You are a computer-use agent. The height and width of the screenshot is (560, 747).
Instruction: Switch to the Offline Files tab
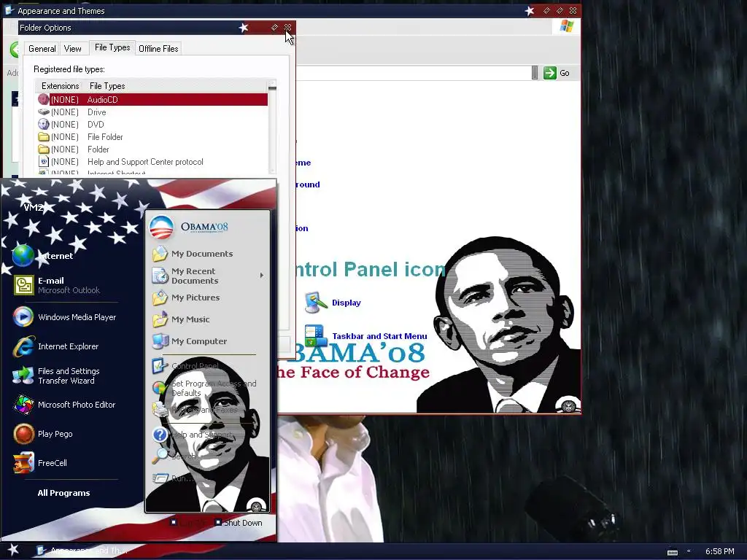(158, 49)
